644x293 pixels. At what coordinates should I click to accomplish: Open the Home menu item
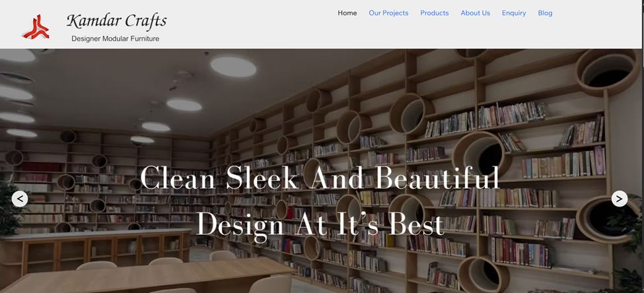tap(347, 13)
